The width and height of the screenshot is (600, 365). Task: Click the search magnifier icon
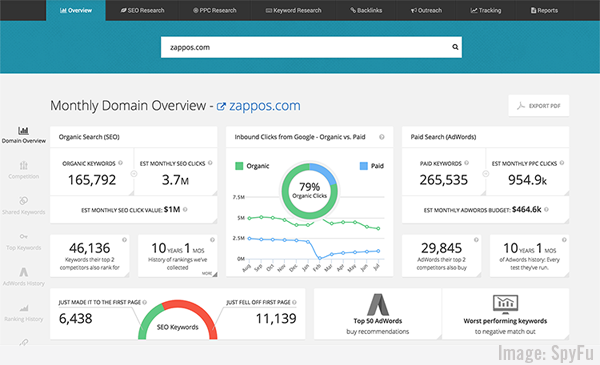[x=455, y=47]
